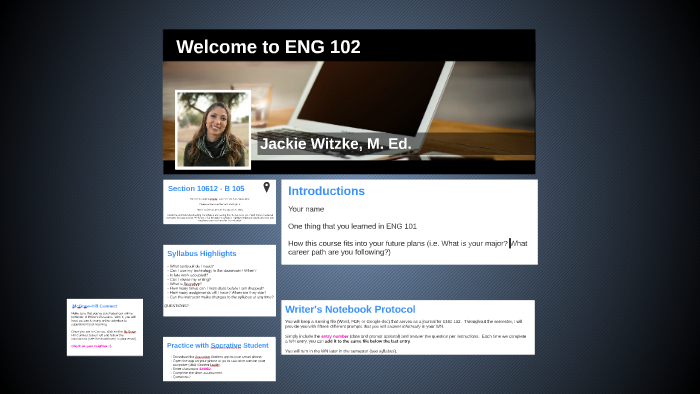Click the laptop banner image
The width and height of the screenshot is (700, 394).
[x=349, y=111]
